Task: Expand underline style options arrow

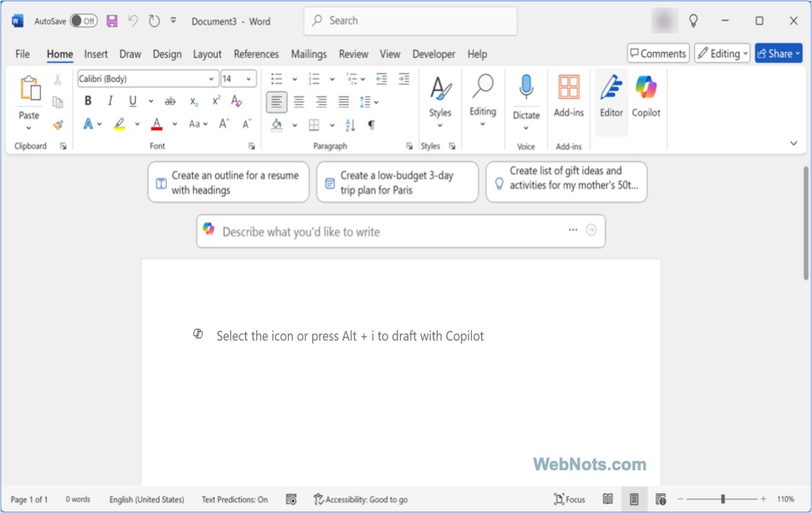Action: [150, 101]
